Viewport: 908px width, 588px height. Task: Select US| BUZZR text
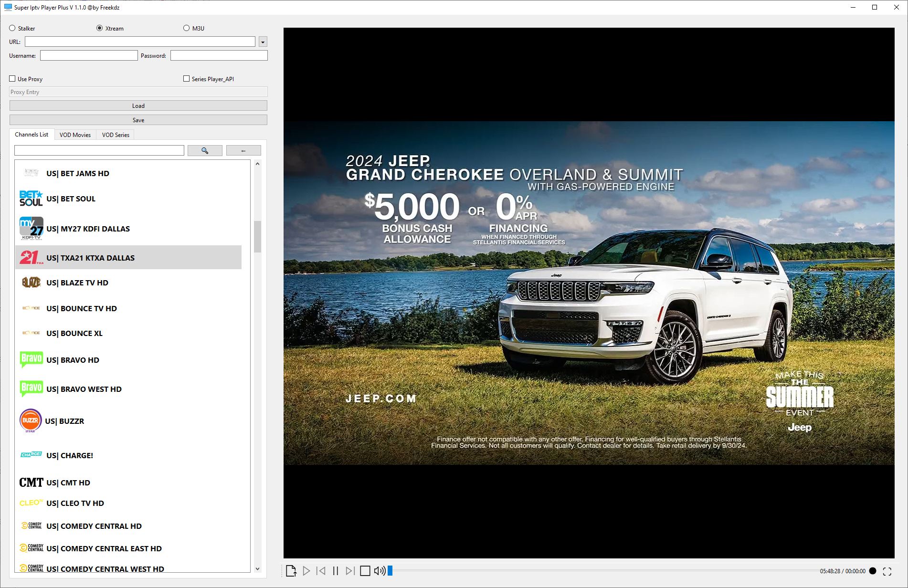point(64,421)
